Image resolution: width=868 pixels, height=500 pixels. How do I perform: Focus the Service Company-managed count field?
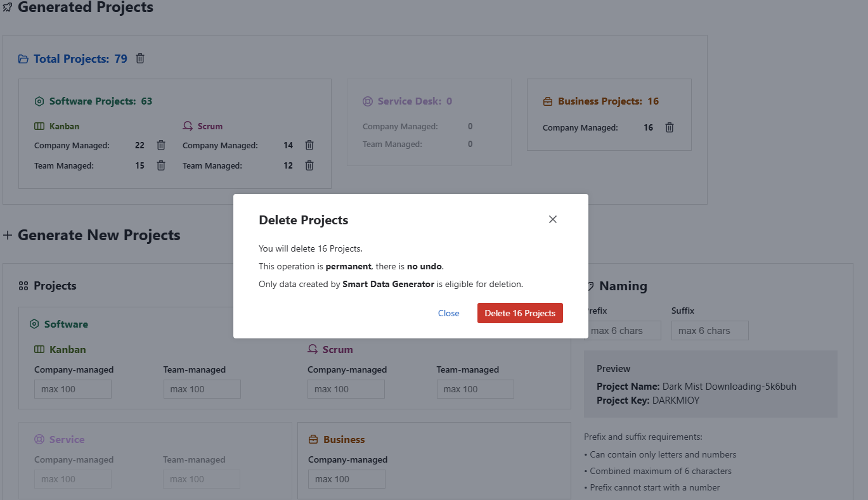[x=73, y=479]
